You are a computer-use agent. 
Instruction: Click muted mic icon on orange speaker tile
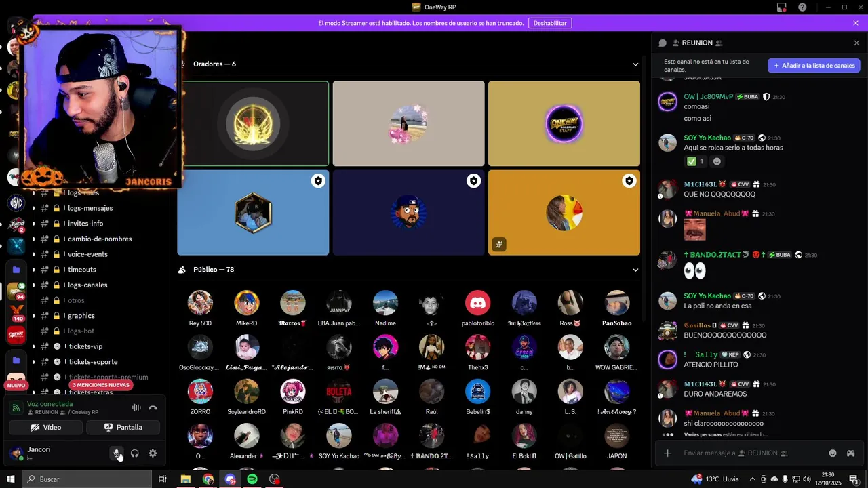[499, 245]
